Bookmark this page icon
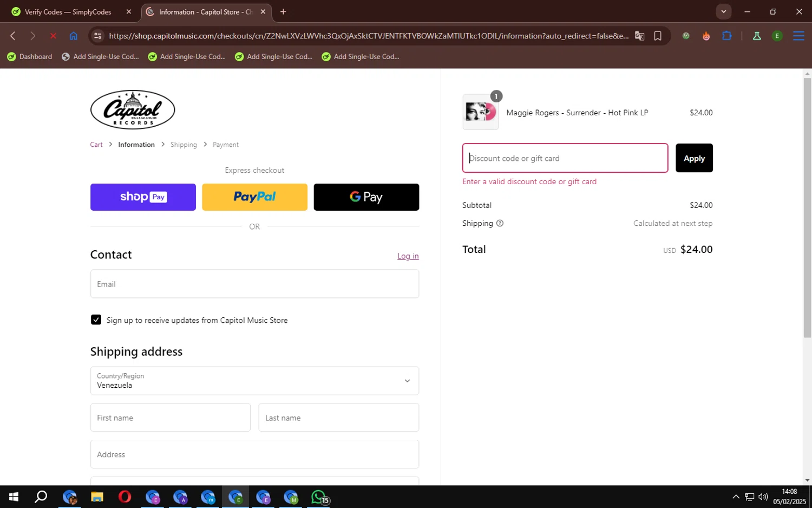This screenshot has width=812, height=508. [658, 36]
